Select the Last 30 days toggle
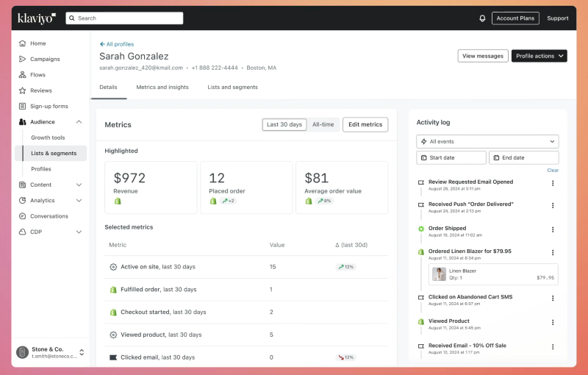 pyautogui.click(x=284, y=125)
